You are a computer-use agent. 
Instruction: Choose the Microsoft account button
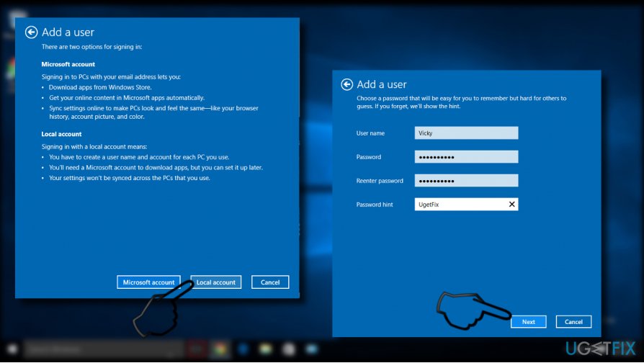point(148,282)
